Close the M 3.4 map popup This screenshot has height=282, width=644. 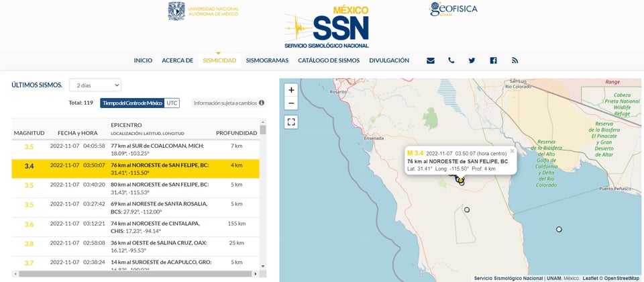(512, 151)
